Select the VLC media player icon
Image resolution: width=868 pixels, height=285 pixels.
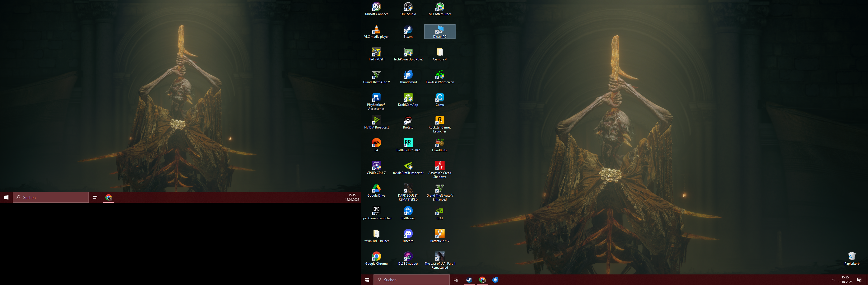point(376,30)
